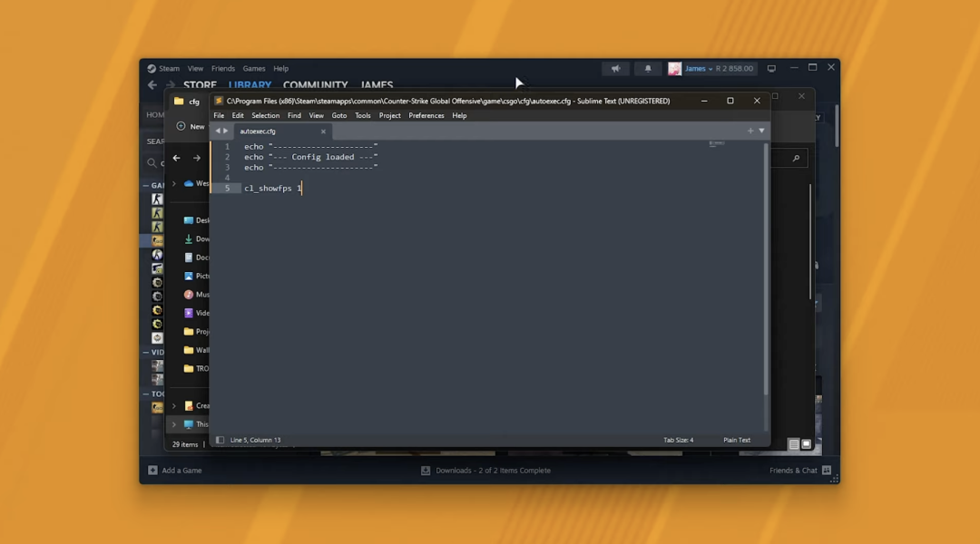The height and width of the screenshot is (544, 980).
Task: Switch File Explorer to details view icon
Action: 794,444
